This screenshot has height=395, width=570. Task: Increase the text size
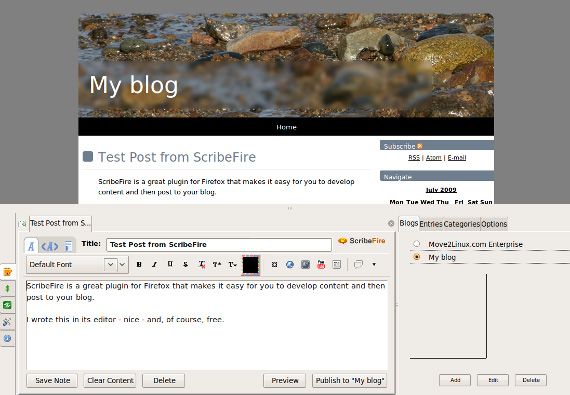[217, 265]
